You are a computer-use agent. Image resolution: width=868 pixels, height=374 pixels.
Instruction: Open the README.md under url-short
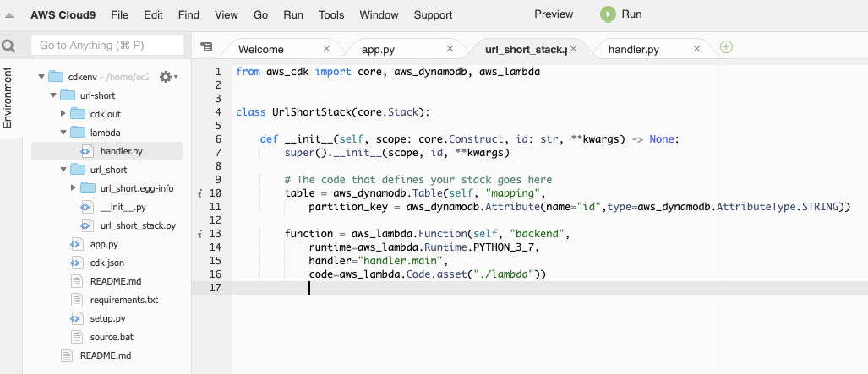click(116, 281)
